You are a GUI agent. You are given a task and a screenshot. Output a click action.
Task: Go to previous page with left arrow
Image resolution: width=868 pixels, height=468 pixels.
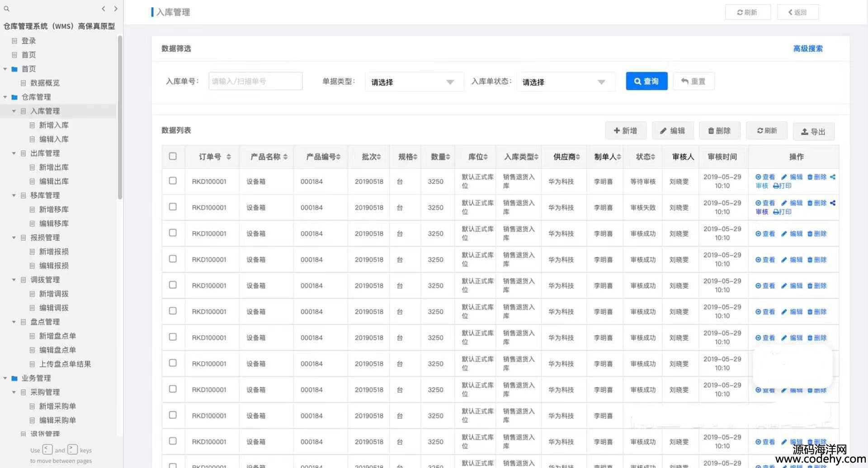click(x=104, y=9)
